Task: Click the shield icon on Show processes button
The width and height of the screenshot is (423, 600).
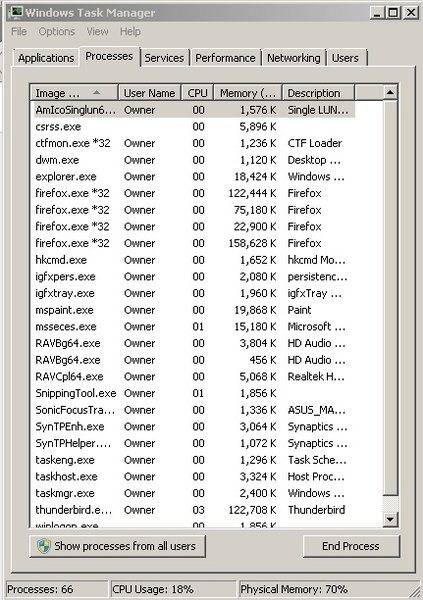Action: (44, 546)
